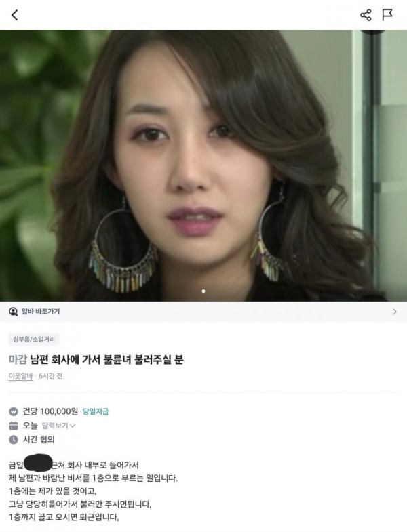Tap the back arrow icon
407x532 pixels.
click(14, 15)
